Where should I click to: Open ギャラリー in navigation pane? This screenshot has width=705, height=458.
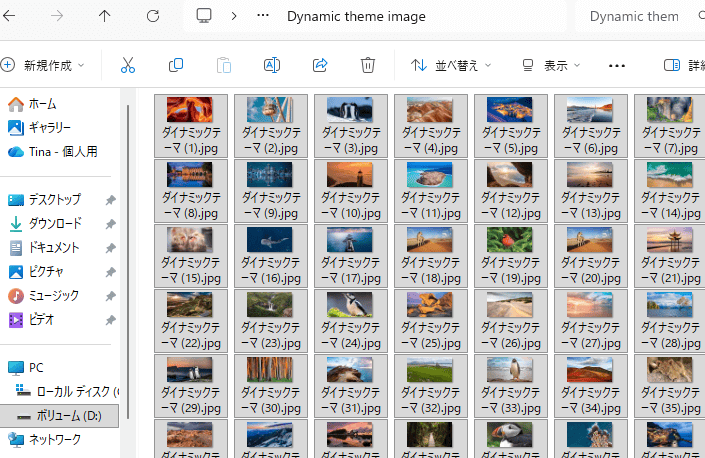[x=49, y=127]
